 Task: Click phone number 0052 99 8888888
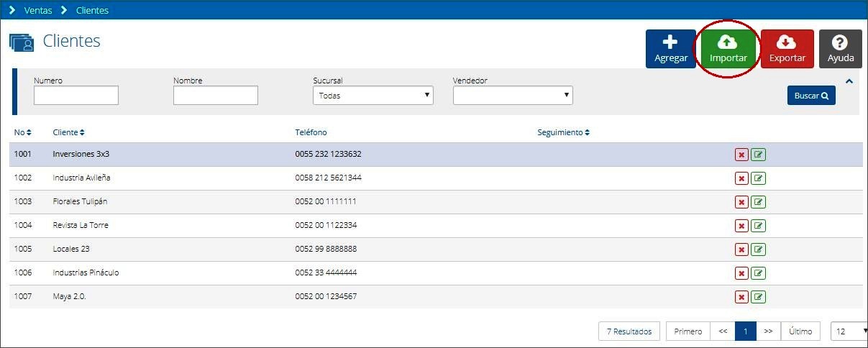point(326,249)
